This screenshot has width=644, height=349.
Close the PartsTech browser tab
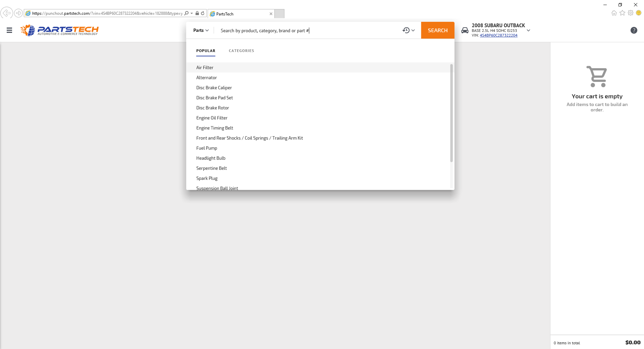tap(271, 14)
